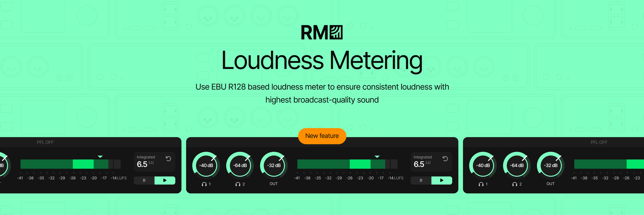
Task: Toggle PFL OFF in the right panel
Action: (x=599, y=142)
